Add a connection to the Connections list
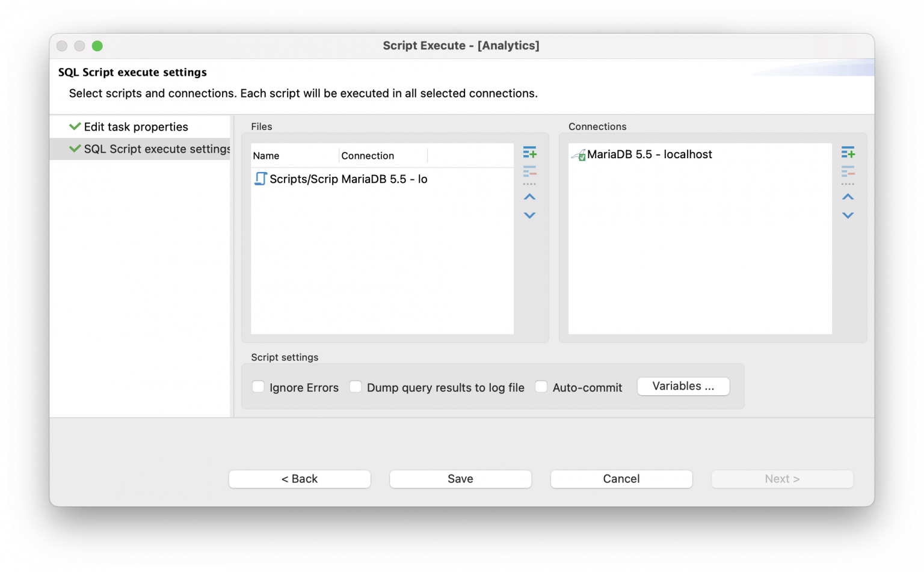The image size is (924, 572). click(848, 152)
